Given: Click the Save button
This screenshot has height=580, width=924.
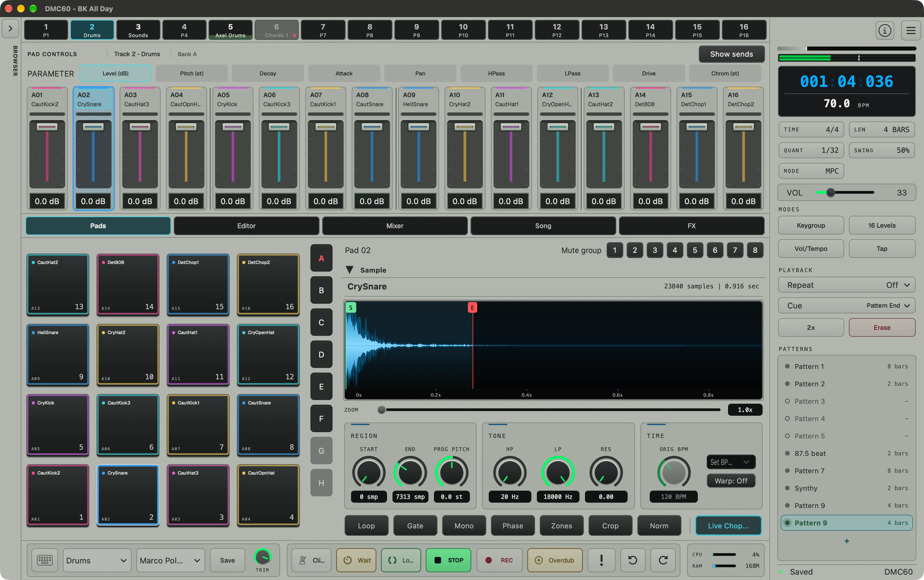Looking at the screenshot, I should (x=227, y=560).
